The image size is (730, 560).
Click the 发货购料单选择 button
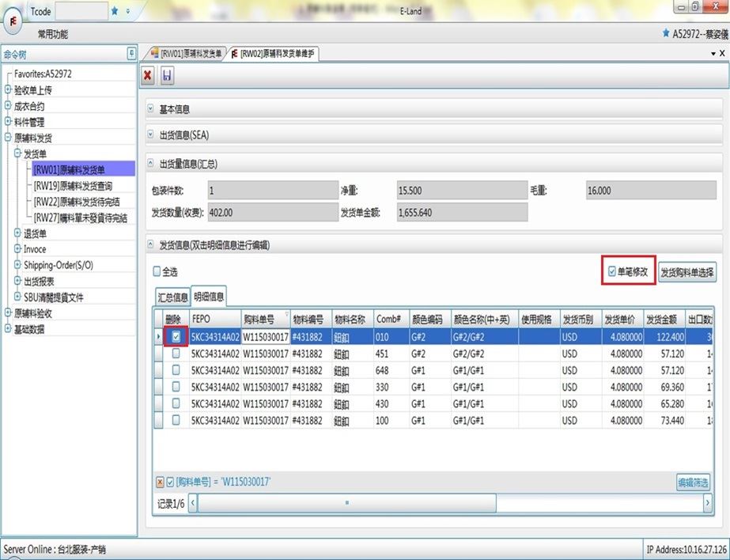click(687, 273)
